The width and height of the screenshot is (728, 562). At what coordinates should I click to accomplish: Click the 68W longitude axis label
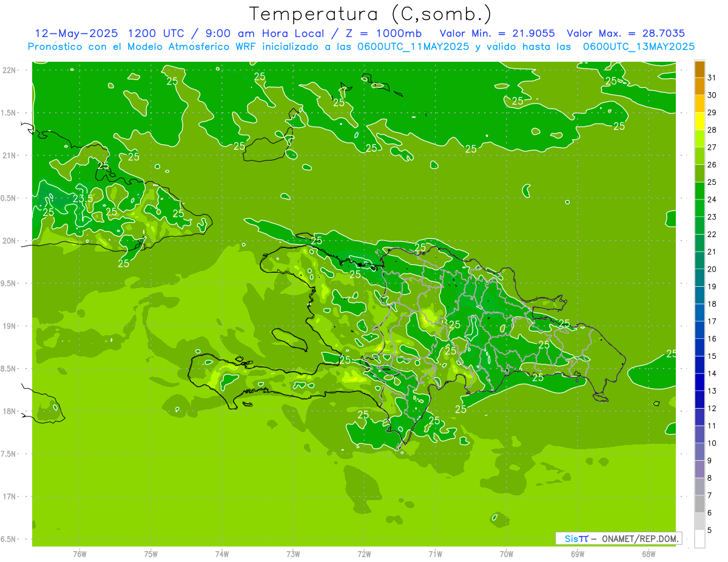tap(649, 554)
